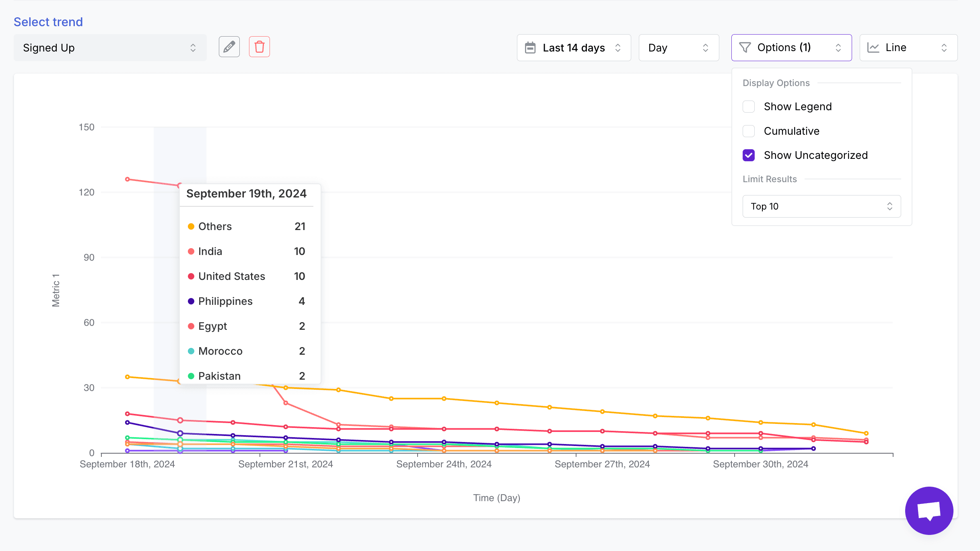Click the Show Legend label
This screenshot has height=551, width=980.
point(798,107)
